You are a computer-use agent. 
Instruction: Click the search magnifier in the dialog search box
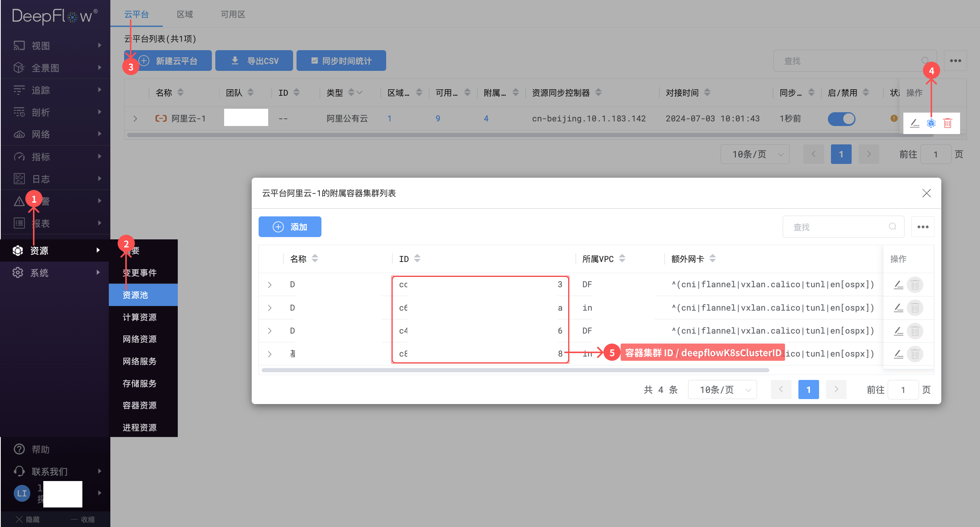[893, 226]
